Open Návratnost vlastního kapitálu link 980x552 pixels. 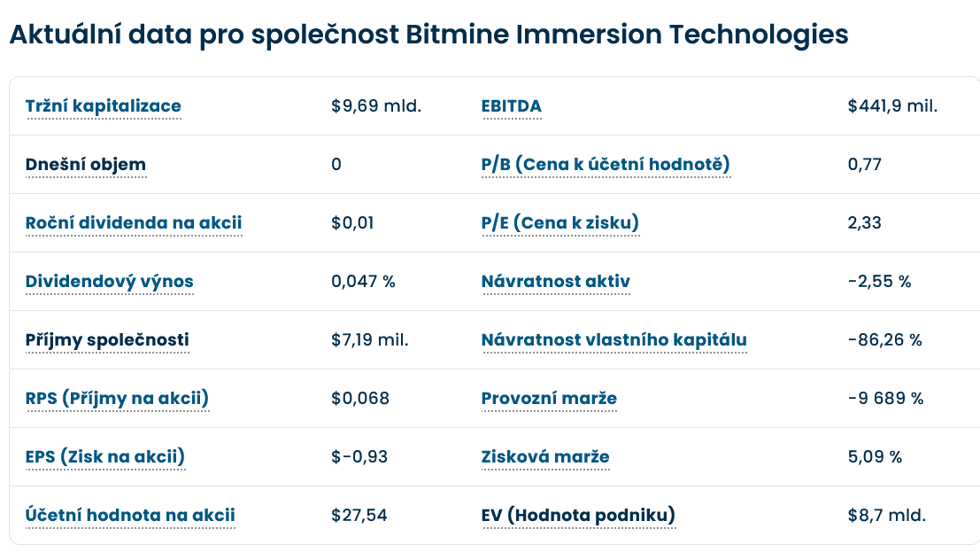pyautogui.click(x=613, y=340)
